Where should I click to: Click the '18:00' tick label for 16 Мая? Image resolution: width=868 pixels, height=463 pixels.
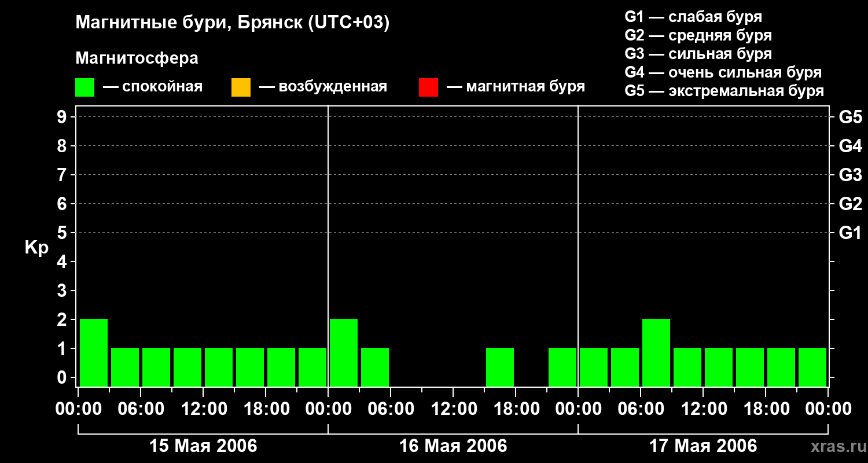point(516,409)
